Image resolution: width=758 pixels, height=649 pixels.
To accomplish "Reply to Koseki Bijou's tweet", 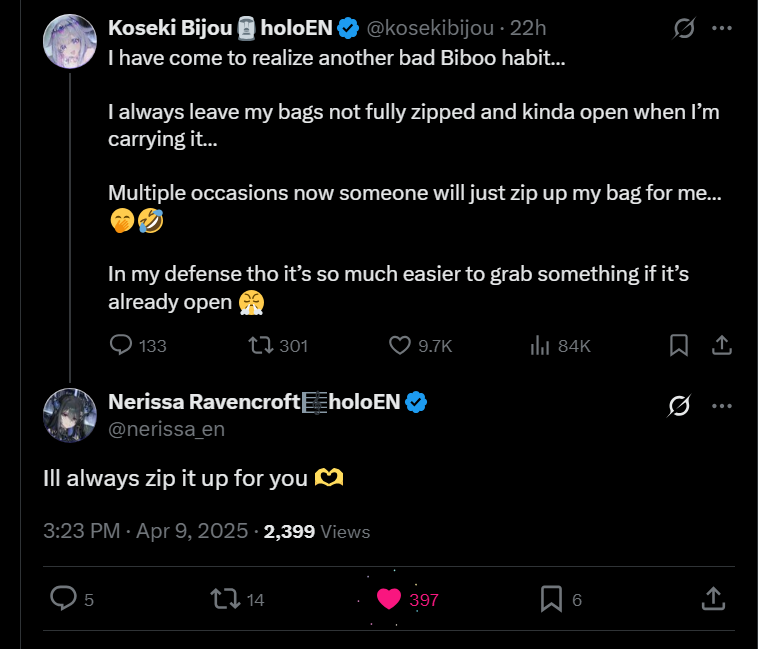I will click(122, 345).
